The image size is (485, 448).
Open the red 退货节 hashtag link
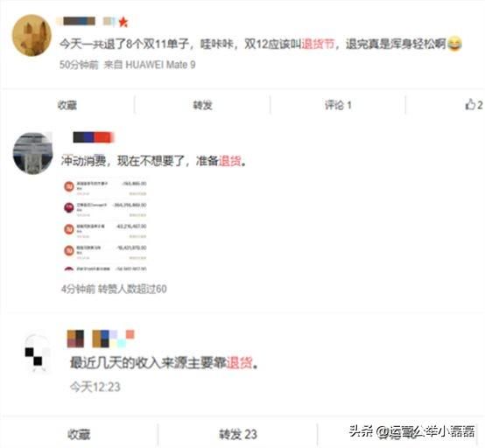coord(318,44)
